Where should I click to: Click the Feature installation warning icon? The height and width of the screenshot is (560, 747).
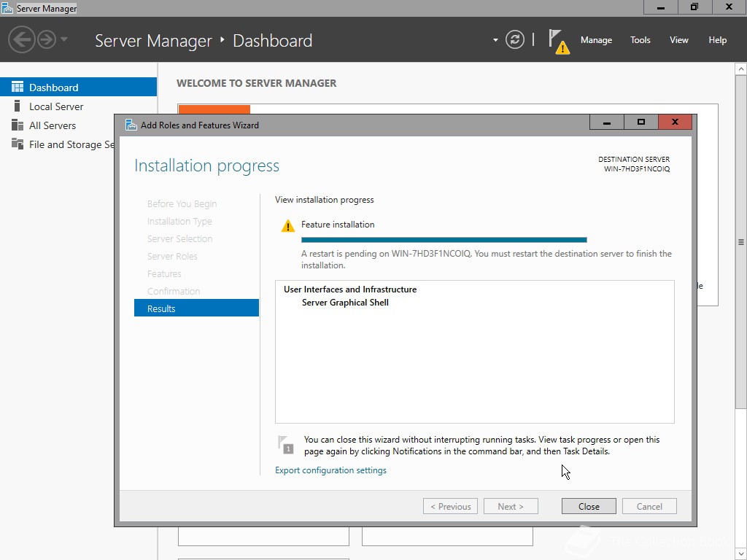[x=287, y=225]
